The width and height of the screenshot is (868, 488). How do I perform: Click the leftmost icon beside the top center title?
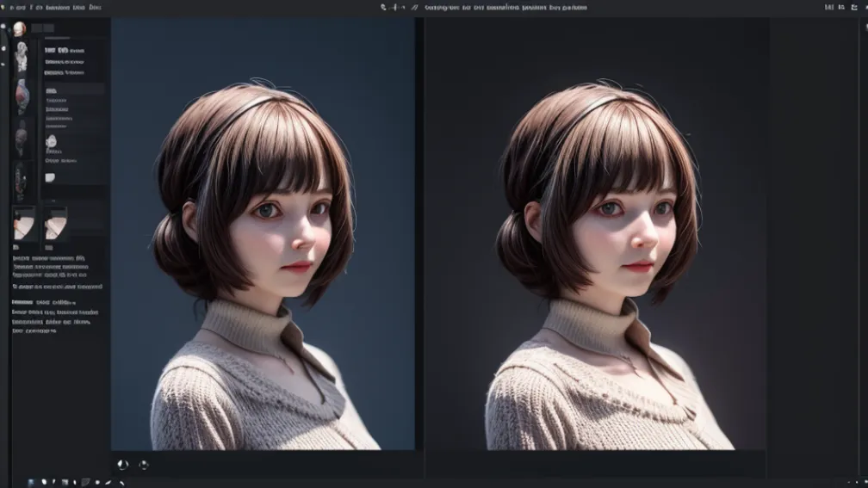click(383, 7)
